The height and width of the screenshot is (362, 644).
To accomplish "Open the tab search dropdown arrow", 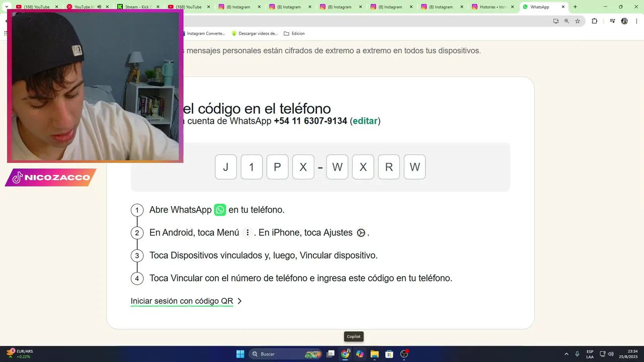I will coord(7,7).
